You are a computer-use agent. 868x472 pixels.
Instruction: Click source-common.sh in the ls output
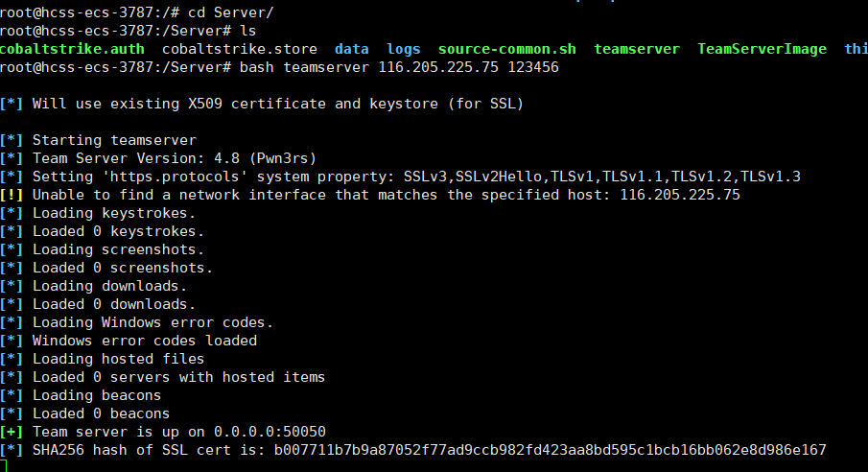tap(507, 49)
